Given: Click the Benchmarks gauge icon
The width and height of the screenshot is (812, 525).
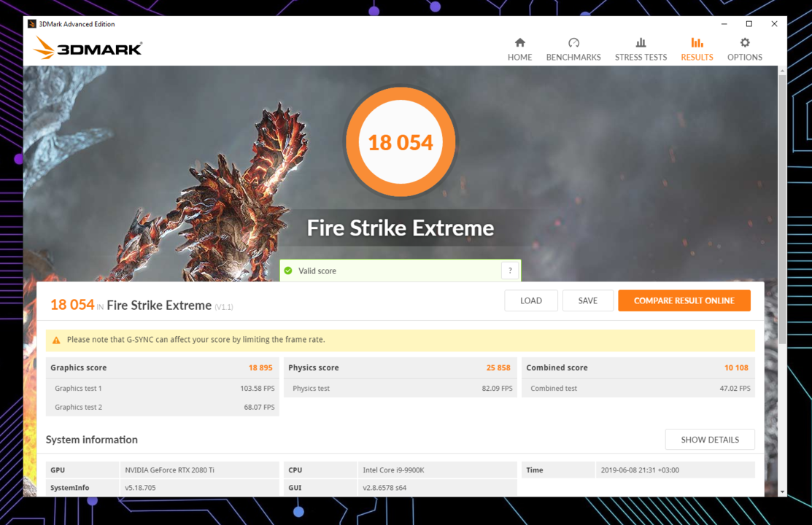Looking at the screenshot, I should pyautogui.click(x=573, y=42).
